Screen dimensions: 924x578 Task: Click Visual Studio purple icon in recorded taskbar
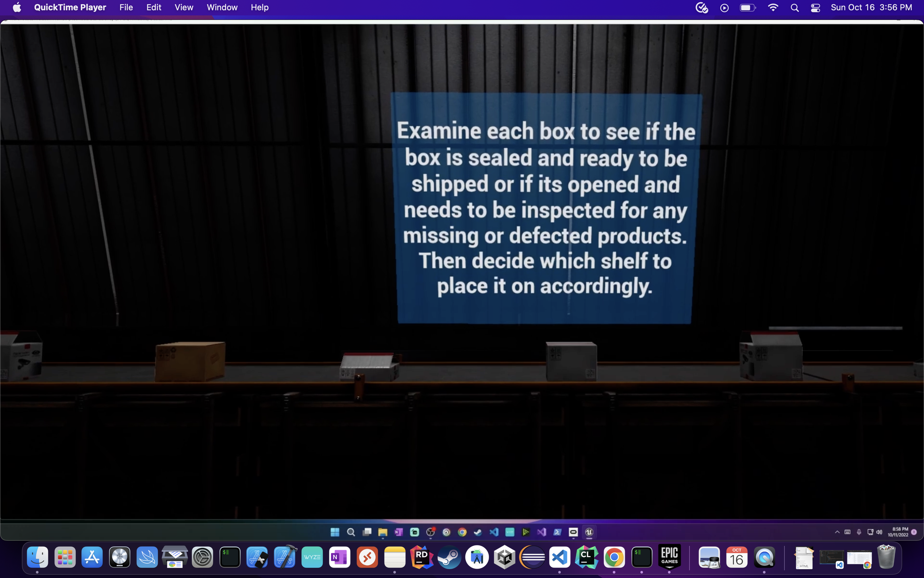tap(542, 532)
